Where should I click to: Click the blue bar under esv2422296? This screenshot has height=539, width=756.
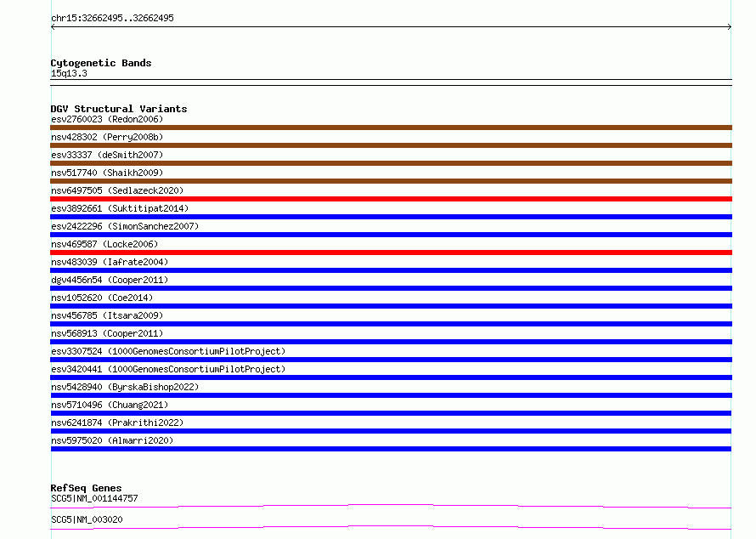(x=391, y=235)
